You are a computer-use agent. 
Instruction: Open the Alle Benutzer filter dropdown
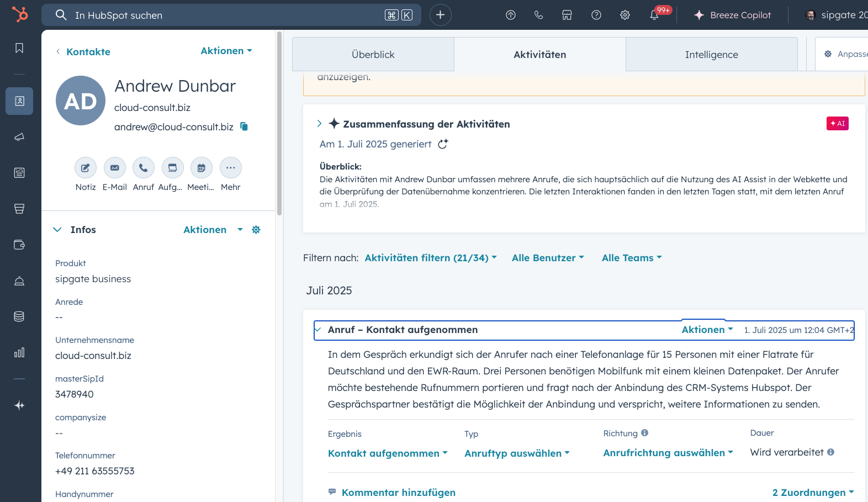(x=548, y=258)
